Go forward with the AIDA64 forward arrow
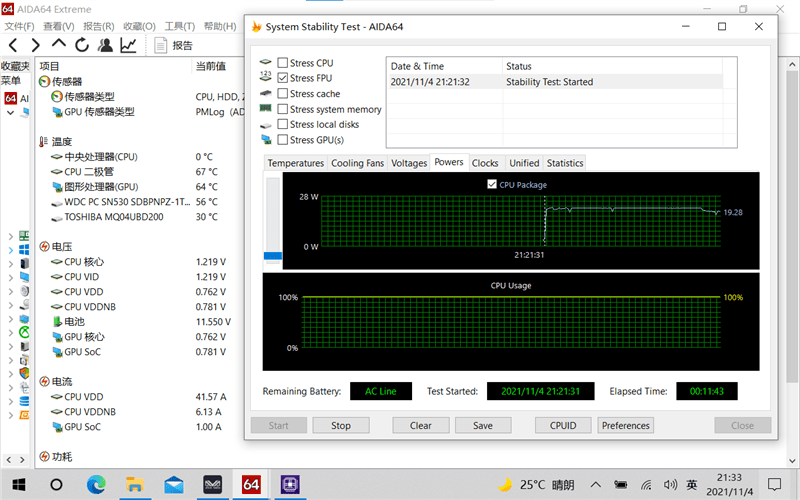 [x=35, y=45]
